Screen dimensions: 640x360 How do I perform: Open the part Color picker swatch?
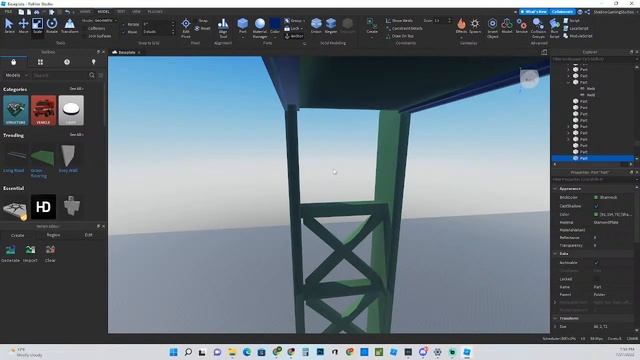pyautogui.click(x=596, y=214)
